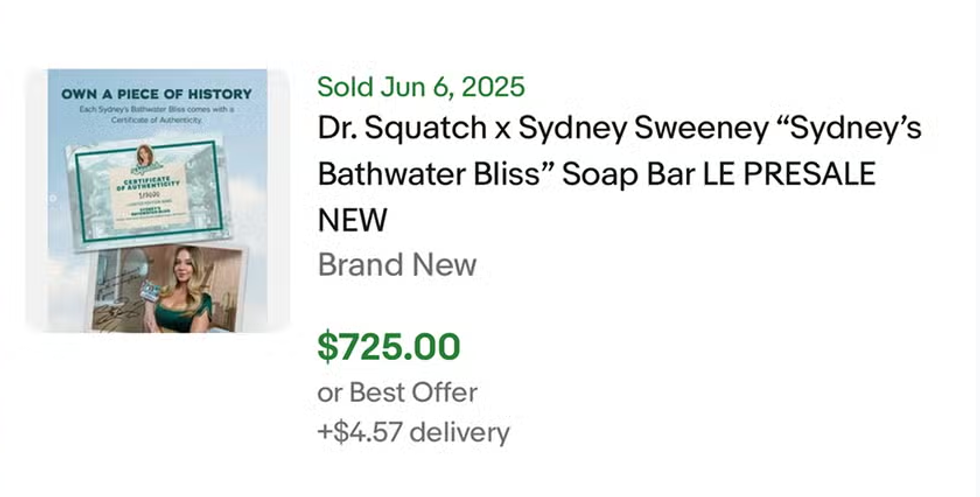Select the "or Best Offer" text
The width and height of the screenshot is (980, 497).
pos(397,392)
